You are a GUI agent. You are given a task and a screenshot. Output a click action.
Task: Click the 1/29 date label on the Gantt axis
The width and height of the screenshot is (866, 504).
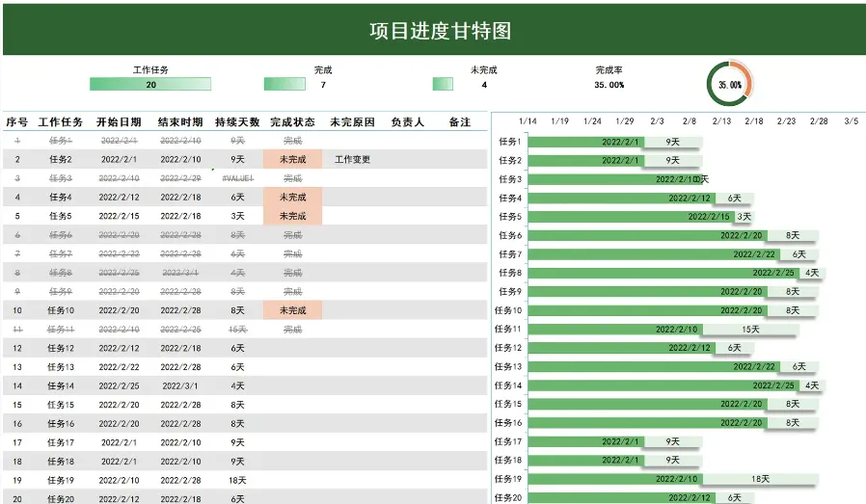coord(625,120)
